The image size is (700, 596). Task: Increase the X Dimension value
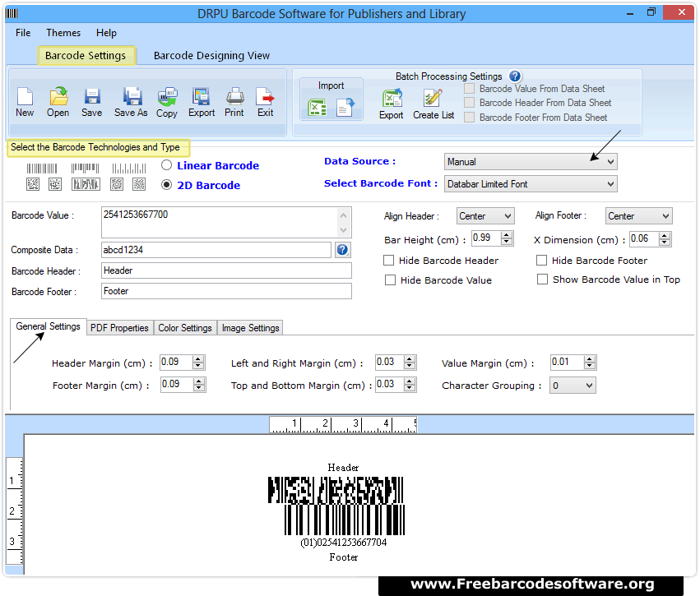pyautogui.click(x=665, y=236)
